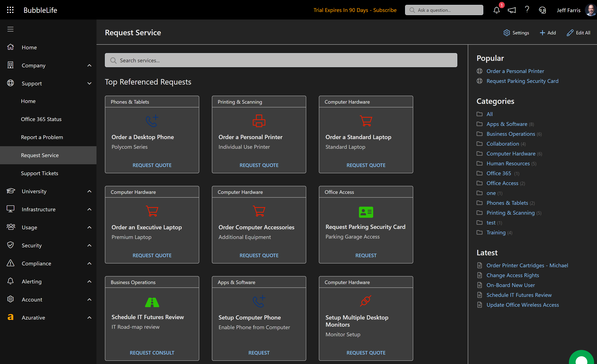
Task: Open latest item Update Office Wireless Access
Action: (x=523, y=305)
